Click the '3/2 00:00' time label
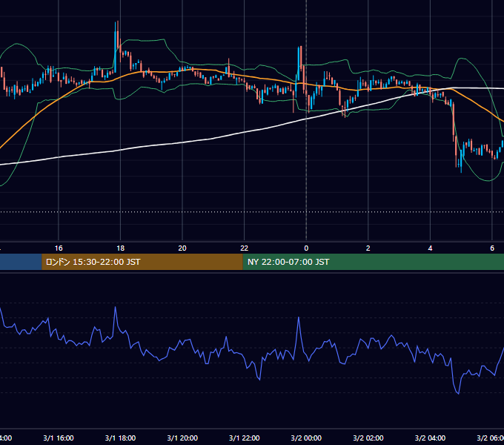This screenshot has width=504, height=445. click(306, 438)
